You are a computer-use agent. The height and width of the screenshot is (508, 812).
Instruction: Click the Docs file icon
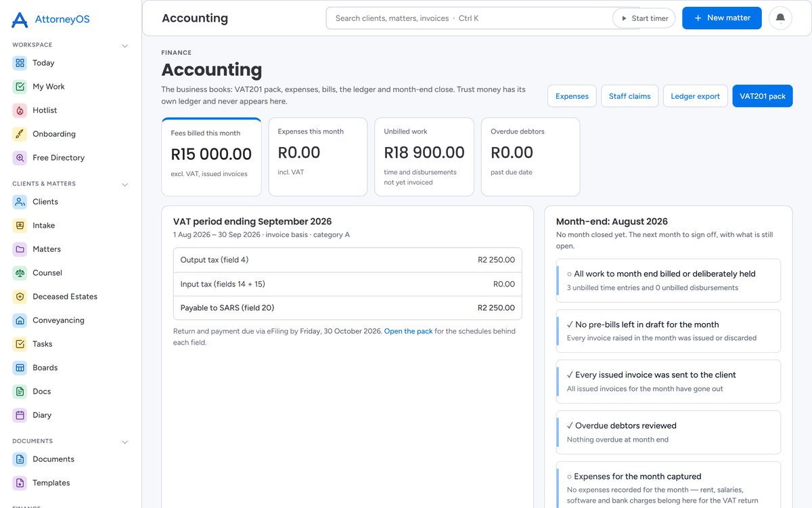20,391
